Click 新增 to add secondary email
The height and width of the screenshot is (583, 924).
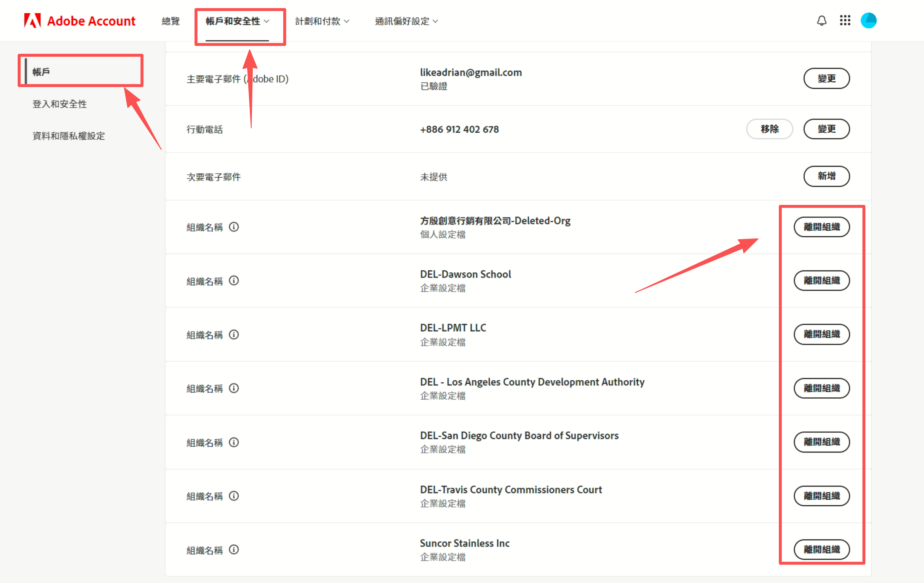pyautogui.click(x=826, y=176)
